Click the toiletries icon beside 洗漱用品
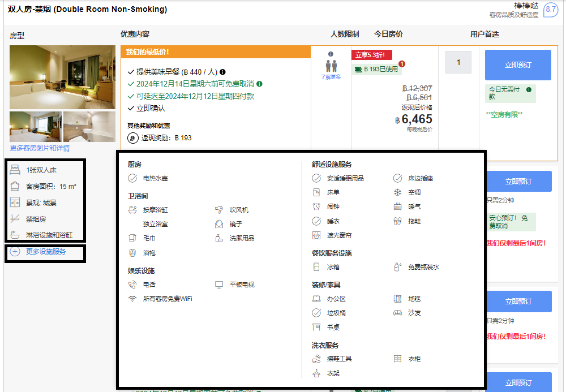566x392 pixels. coord(219,238)
